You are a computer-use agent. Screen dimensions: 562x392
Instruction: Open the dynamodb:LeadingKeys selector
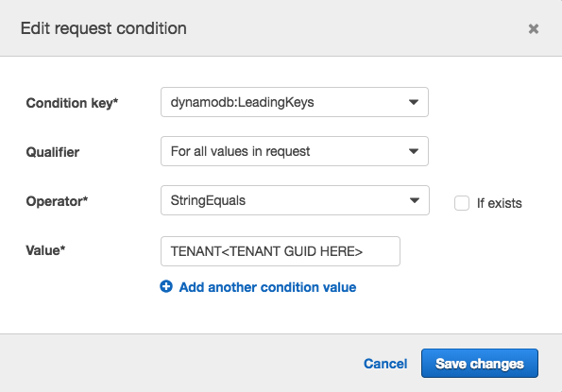tap(295, 102)
